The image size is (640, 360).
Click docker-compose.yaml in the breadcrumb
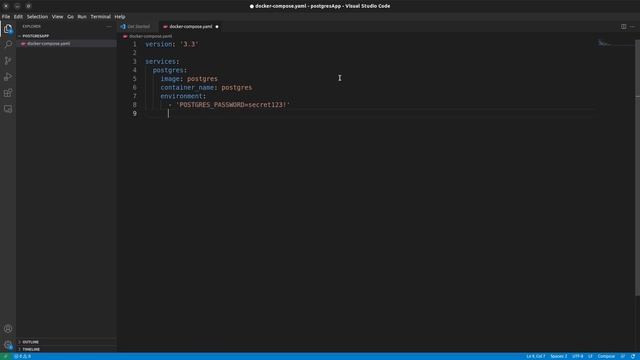150,36
